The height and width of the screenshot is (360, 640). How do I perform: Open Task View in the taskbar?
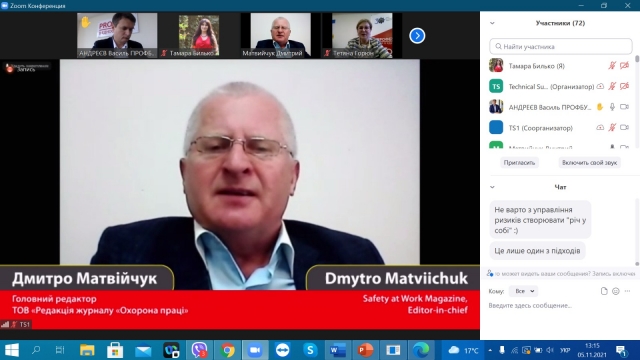click(60, 350)
